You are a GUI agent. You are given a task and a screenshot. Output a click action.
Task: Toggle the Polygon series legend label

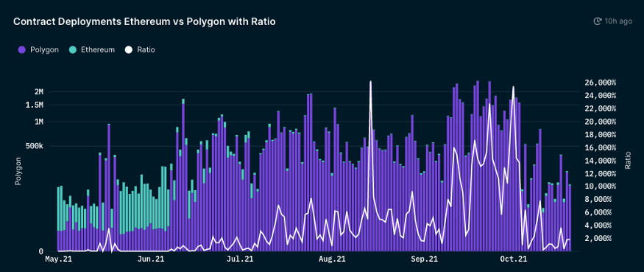pyautogui.click(x=44, y=50)
